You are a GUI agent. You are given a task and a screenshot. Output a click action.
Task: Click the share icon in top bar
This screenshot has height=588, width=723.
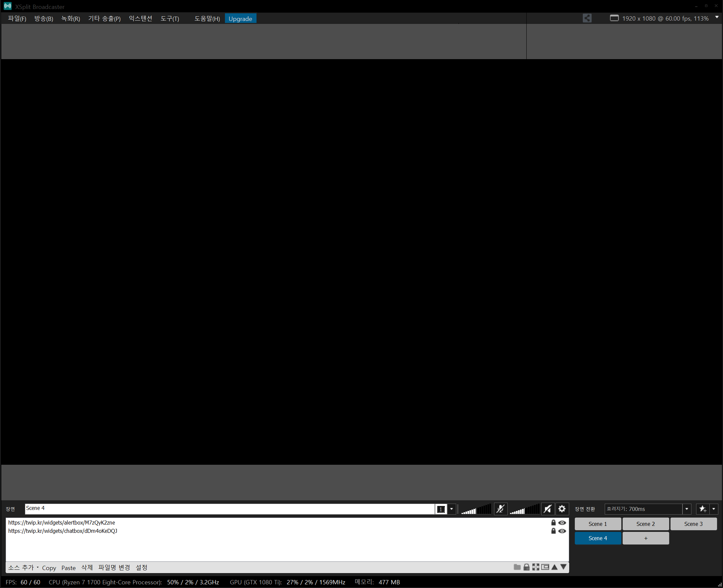[587, 18]
